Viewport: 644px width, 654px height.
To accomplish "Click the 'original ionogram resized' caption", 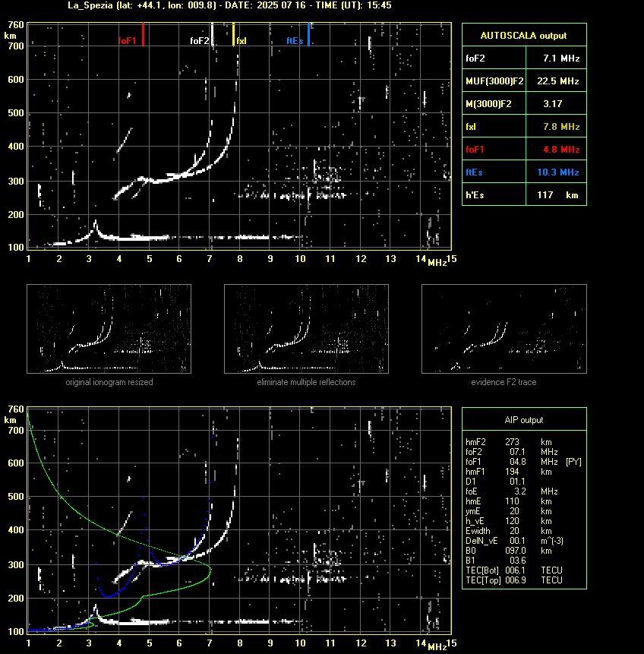I will pyautogui.click(x=109, y=382).
